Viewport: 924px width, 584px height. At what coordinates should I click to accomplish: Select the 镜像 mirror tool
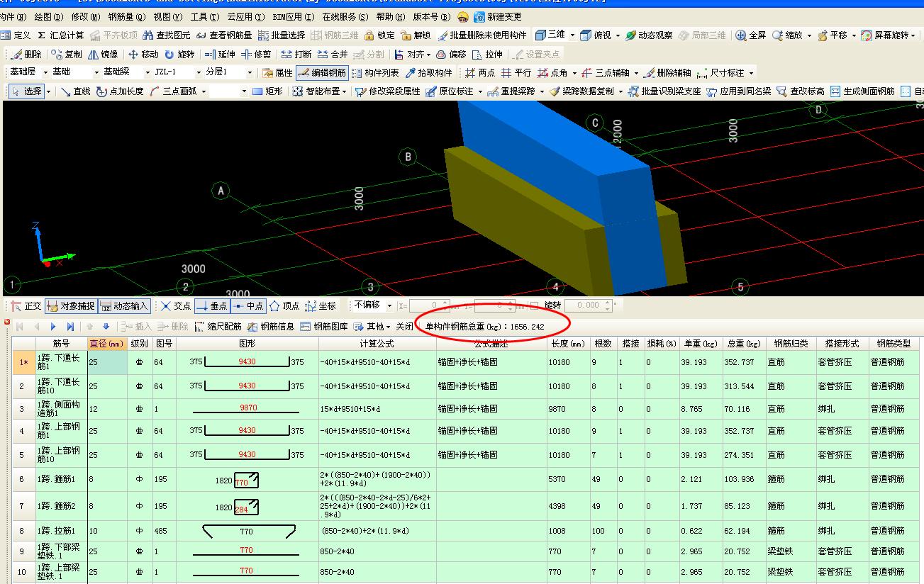click(x=103, y=54)
